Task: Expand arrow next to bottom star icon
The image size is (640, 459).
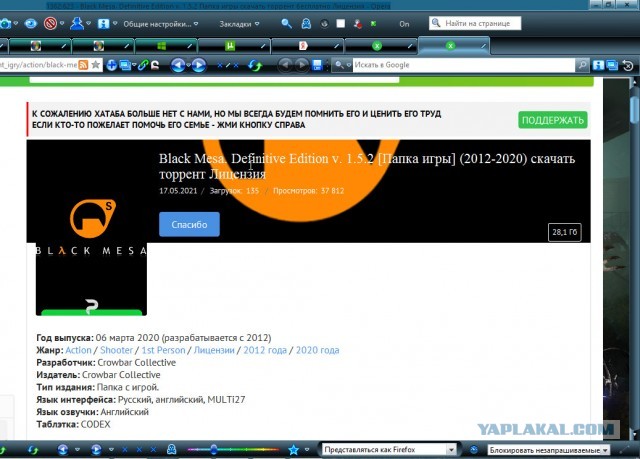Action: pos(307,450)
